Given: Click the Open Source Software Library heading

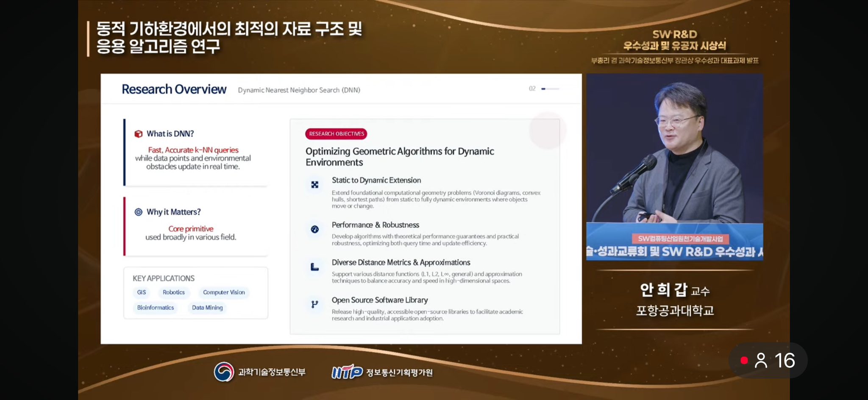Looking at the screenshot, I should coord(380,300).
